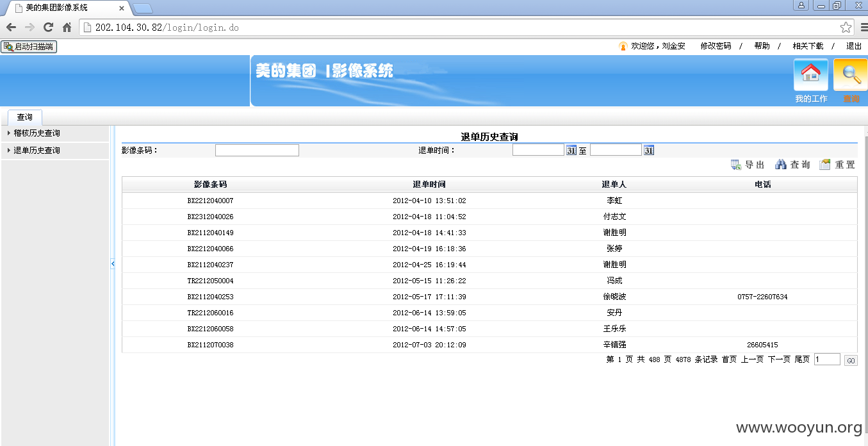Click the page number input box
The height and width of the screenshot is (446, 868).
pyautogui.click(x=827, y=359)
